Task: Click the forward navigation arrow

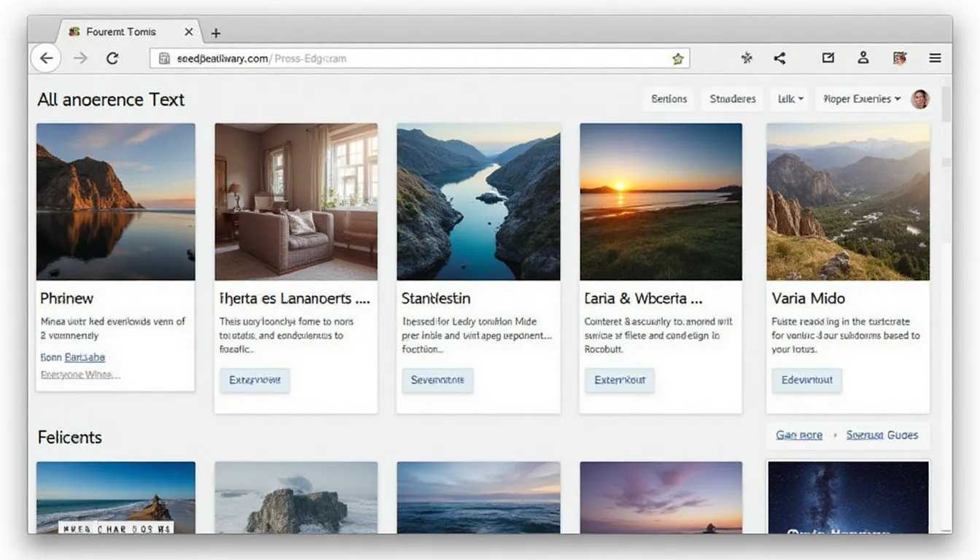Action: click(x=81, y=58)
